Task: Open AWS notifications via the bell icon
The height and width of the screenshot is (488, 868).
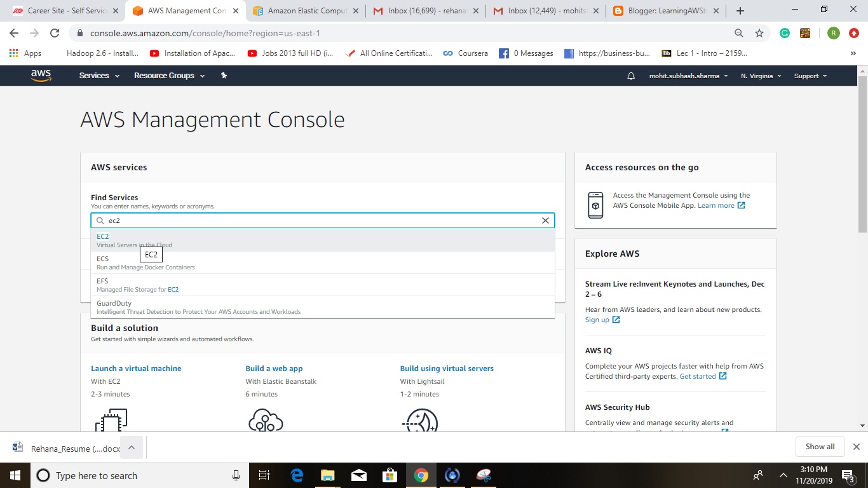Action: 630,76
